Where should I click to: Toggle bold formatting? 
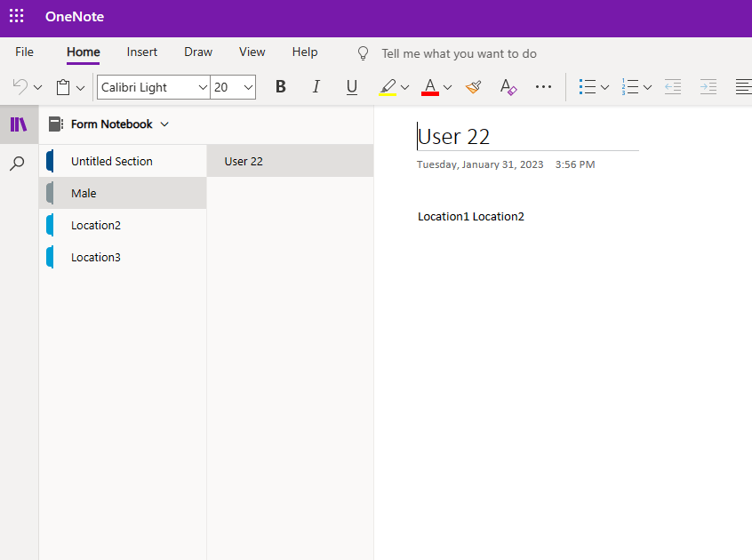[280, 86]
